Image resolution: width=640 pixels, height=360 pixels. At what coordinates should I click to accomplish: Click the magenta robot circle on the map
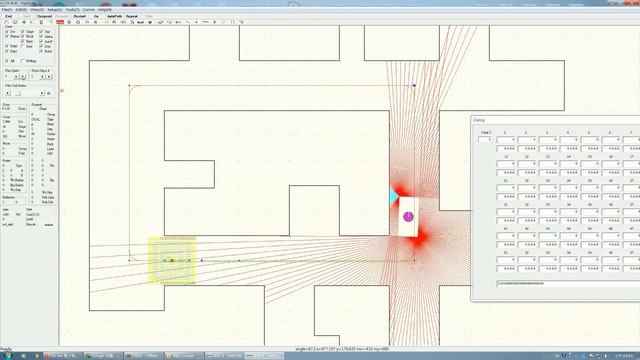(x=408, y=217)
